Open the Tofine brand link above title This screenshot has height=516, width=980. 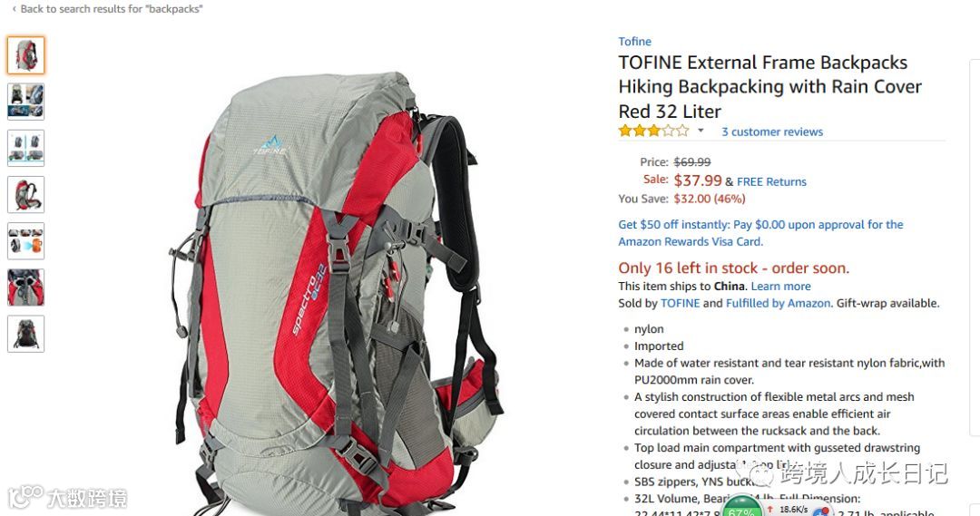pyautogui.click(x=634, y=41)
